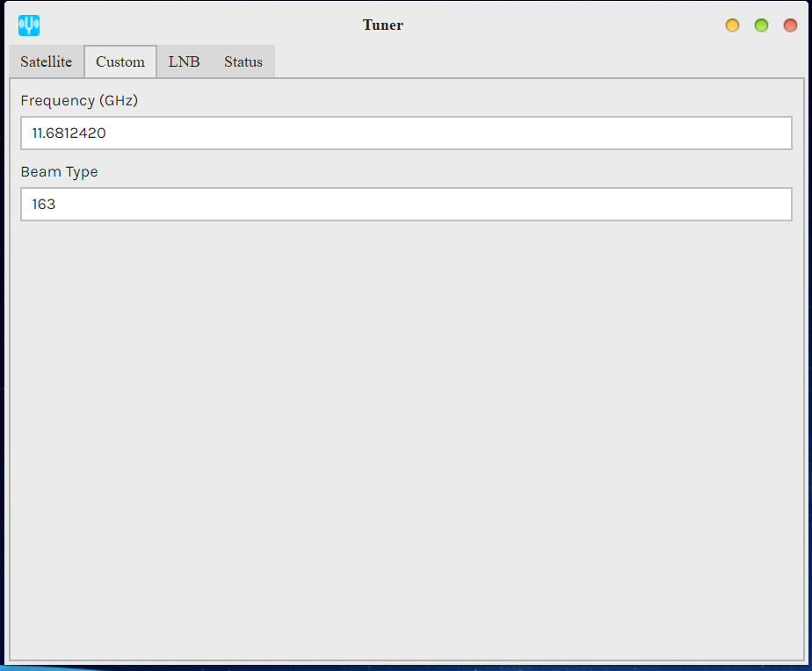Click the Frequency (GHz) label
This screenshot has height=671, width=812.
click(x=79, y=100)
